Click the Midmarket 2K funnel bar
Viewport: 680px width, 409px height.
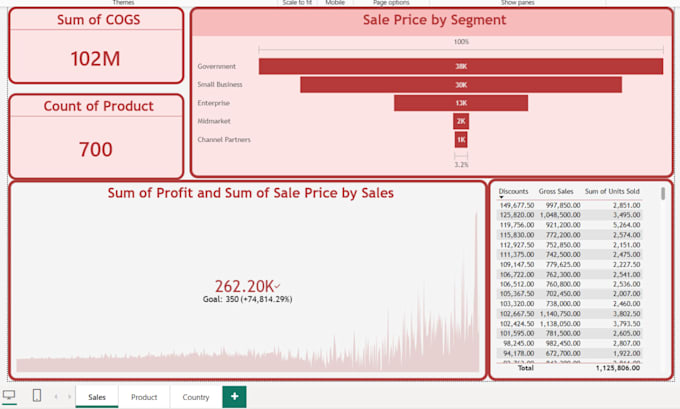461,121
